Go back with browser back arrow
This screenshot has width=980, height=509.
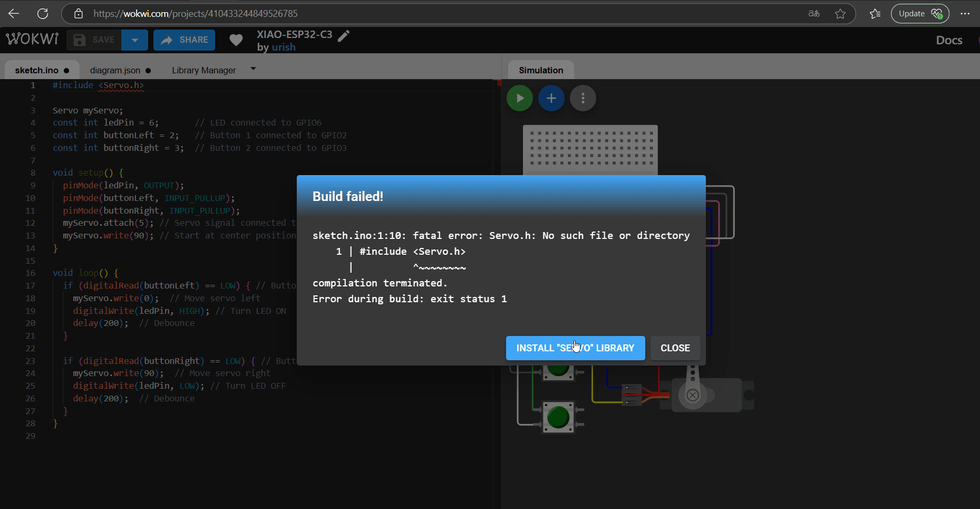tap(14, 14)
